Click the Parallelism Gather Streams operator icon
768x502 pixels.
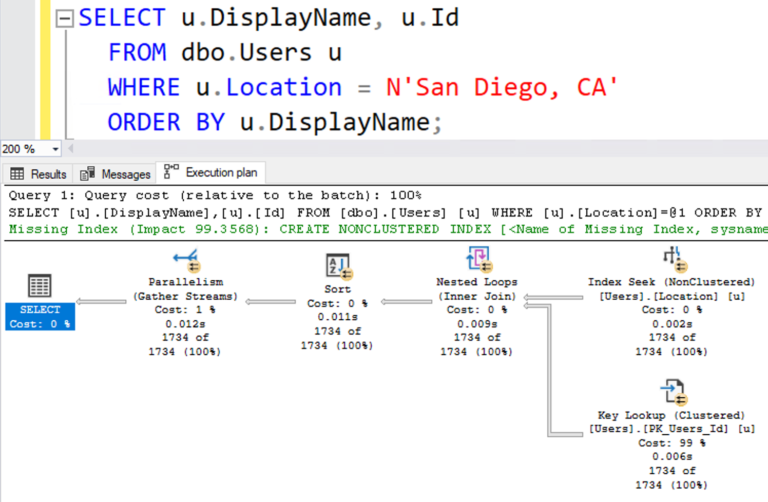[183, 264]
